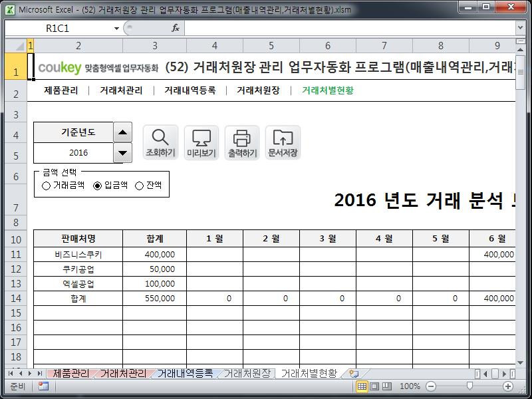The image size is (532, 399).
Task: Click the 조회하기 search icon button
Action: point(160,142)
